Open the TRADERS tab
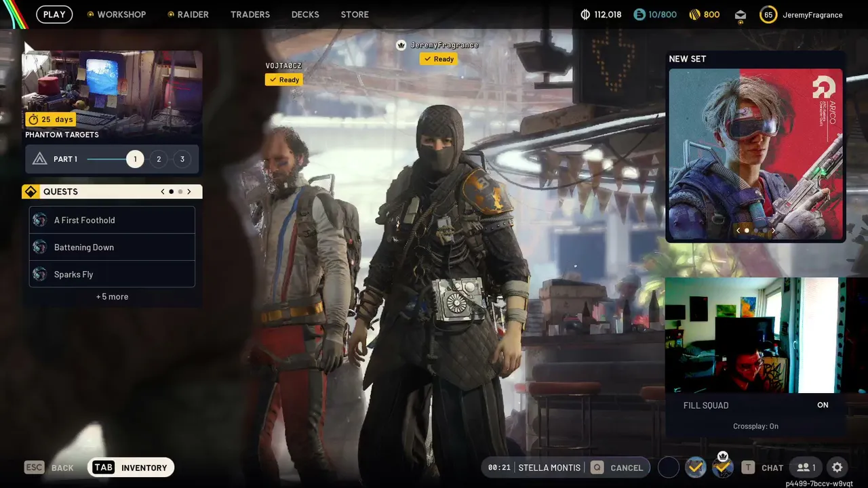868x488 pixels. click(x=250, y=14)
